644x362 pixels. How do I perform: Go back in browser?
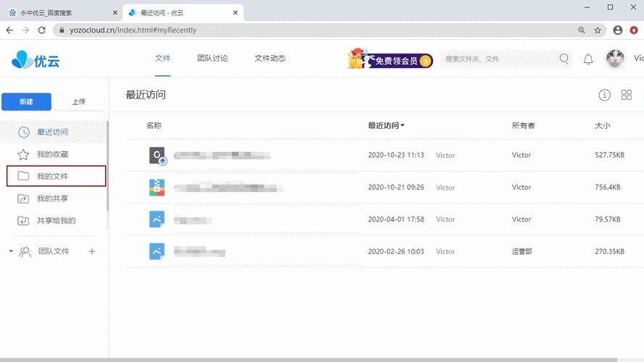click(9, 30)
